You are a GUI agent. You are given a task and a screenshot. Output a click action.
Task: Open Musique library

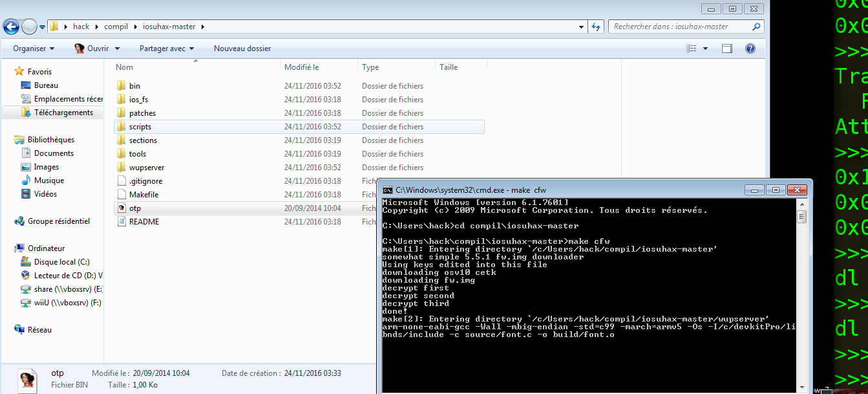(x=49, y=181)
